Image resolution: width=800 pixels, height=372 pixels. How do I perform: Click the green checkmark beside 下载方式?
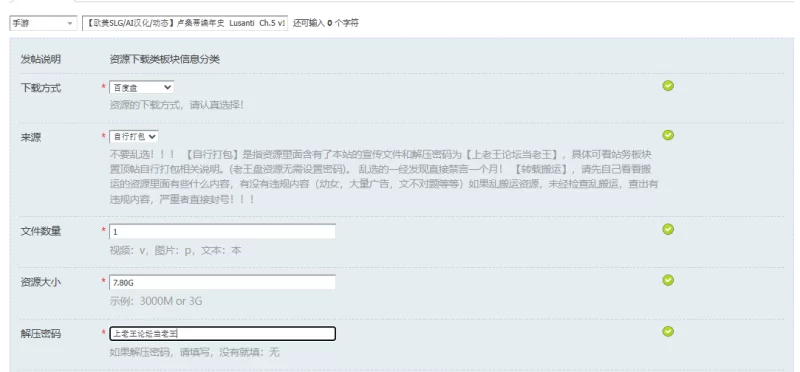tap(668, 86)
